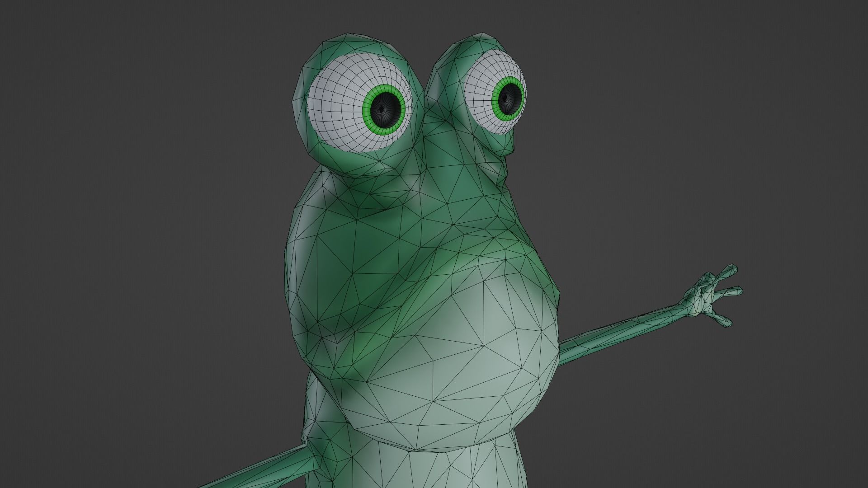
Task: Click the frog's raised hand with fingers
Action: 712,295
